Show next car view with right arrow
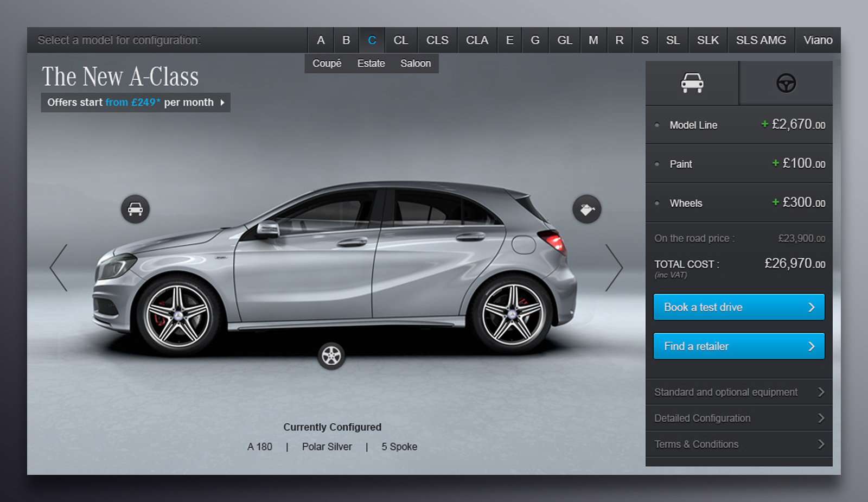 614,268
